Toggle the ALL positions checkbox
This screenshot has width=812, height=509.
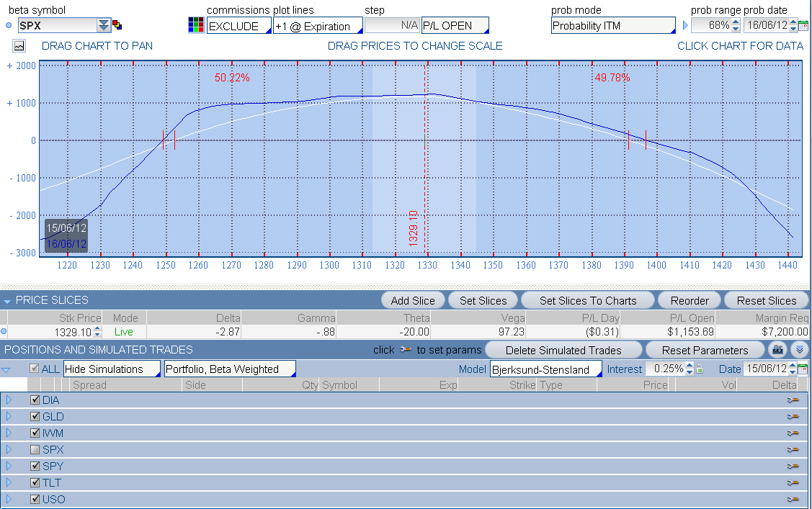(35, 369)
